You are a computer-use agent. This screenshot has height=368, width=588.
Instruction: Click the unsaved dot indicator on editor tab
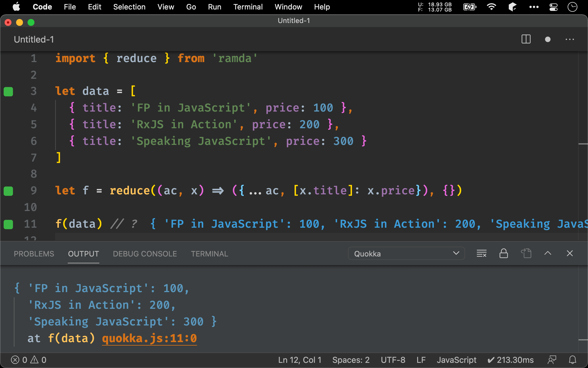click(547, 39)
